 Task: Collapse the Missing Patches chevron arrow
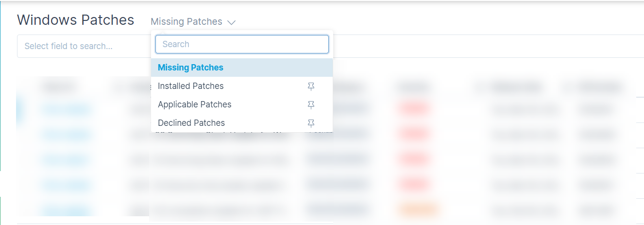click(231, 22)
